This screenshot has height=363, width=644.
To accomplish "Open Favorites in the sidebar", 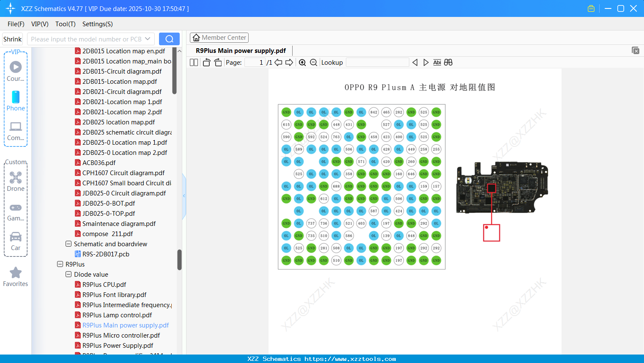I will (16, 277).
